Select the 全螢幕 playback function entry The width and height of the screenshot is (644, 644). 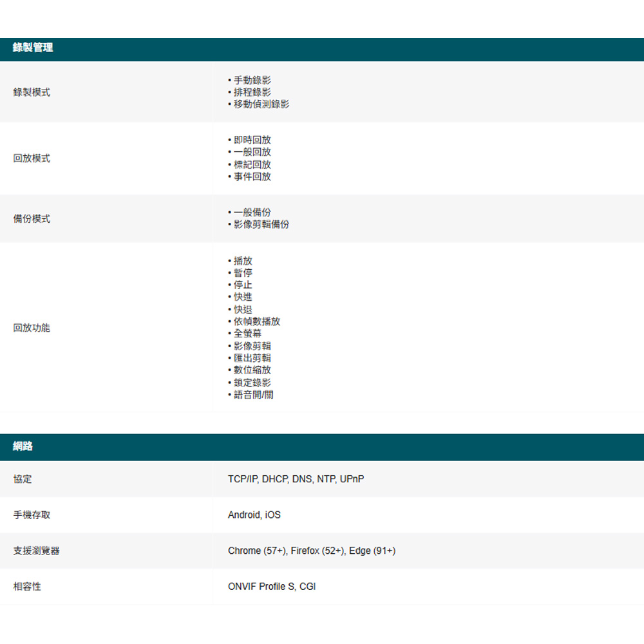tap(247, 334)
